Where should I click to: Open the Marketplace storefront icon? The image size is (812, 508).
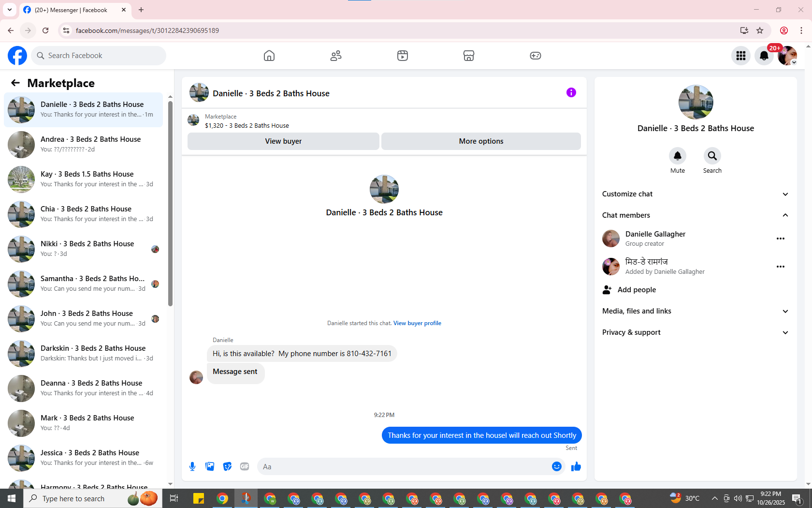[x=469, y=56]
